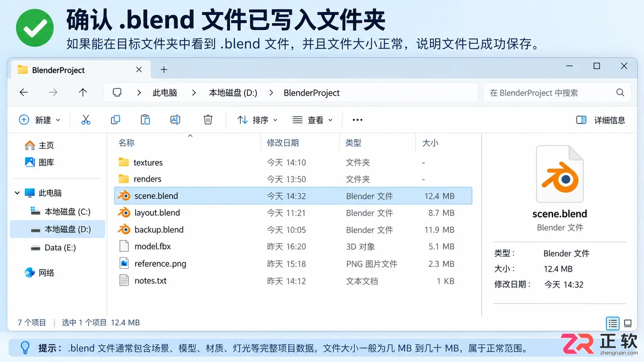Click the backup.blend Blender icon
This screenshot has height=362, width=644.
coord(124,230)
